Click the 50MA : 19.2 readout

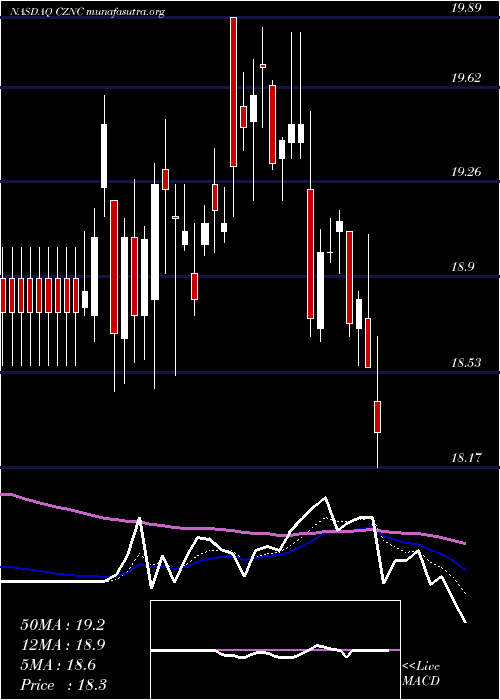pyautogui.click(x=62, y=625)
